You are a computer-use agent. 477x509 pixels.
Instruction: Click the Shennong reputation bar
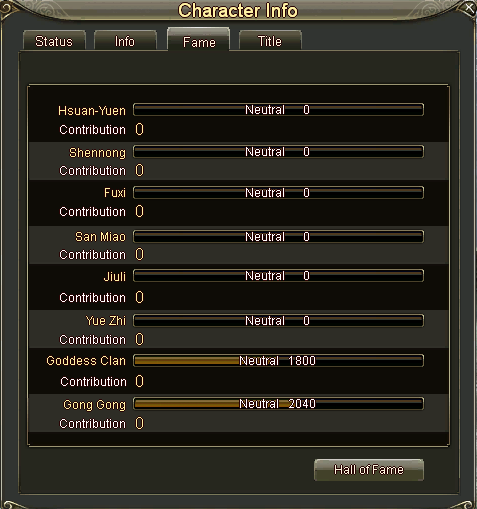(279, 152)
